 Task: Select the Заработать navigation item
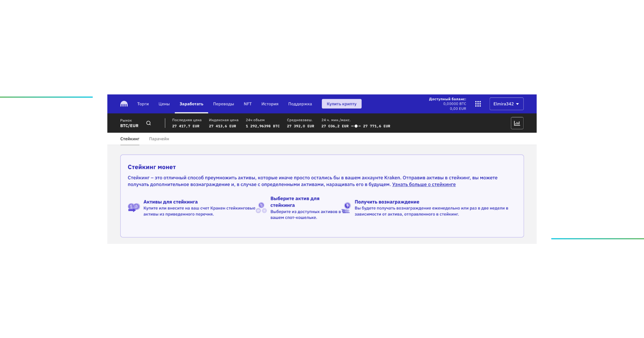coord(191,104)
